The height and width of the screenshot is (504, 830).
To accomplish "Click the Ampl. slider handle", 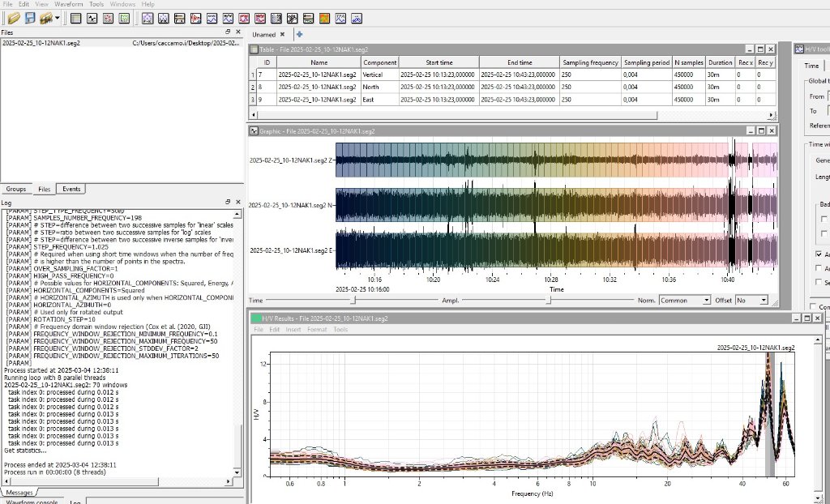I will pos(549,300).
